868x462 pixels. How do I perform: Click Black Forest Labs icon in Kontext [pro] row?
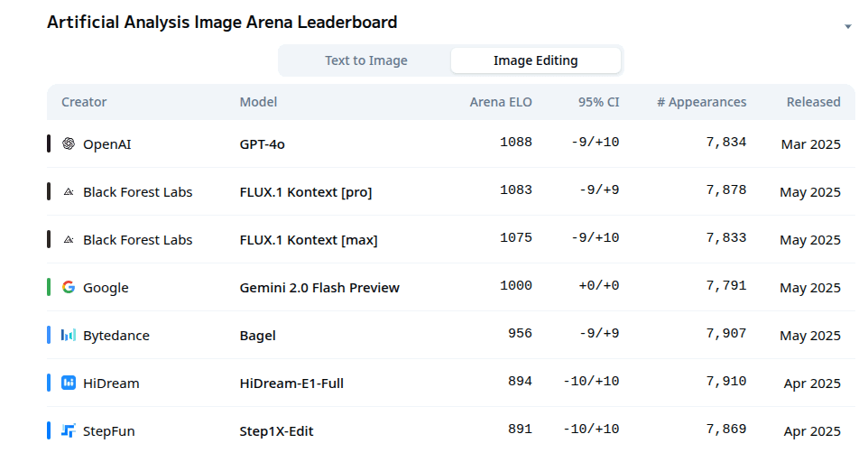pyautogui.click(x=69, y=192)
